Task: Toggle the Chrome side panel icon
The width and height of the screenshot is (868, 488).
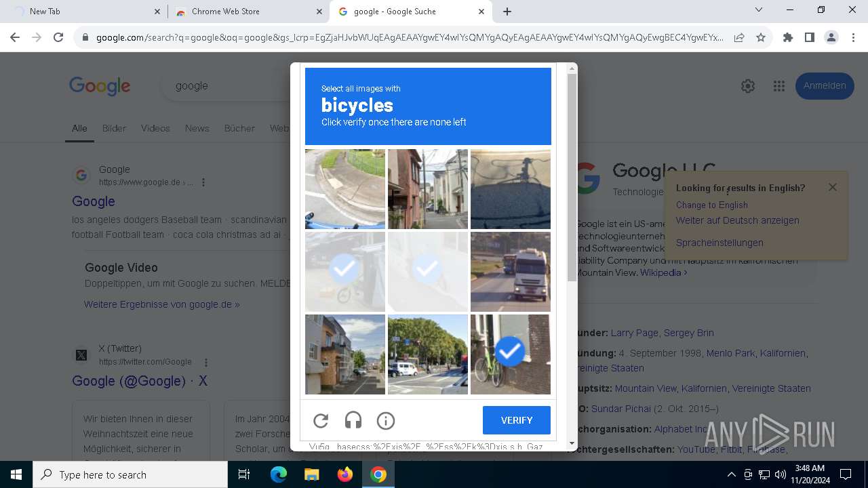Action: coord(809,38)
